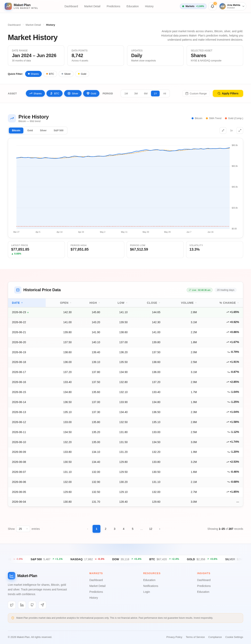Click the Historical Price Data database icon
Viewport: 251px width, 644px height.
coord(18,290)
